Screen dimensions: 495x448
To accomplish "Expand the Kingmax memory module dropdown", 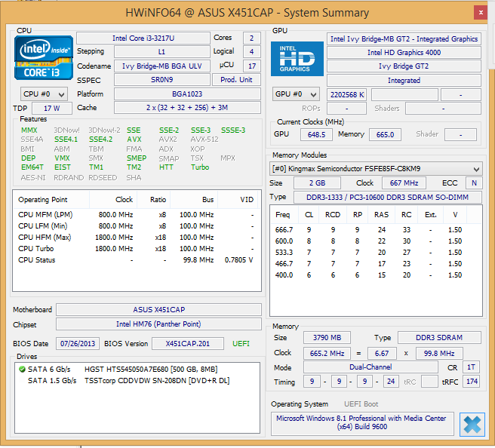I will tap(376, 169).
